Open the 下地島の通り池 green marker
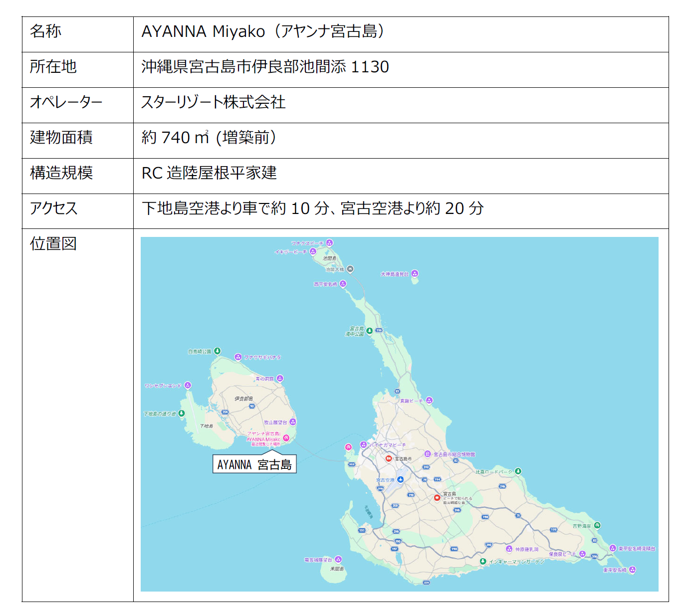Viewport: 692px width, 616px height. [x=182, y=413]
